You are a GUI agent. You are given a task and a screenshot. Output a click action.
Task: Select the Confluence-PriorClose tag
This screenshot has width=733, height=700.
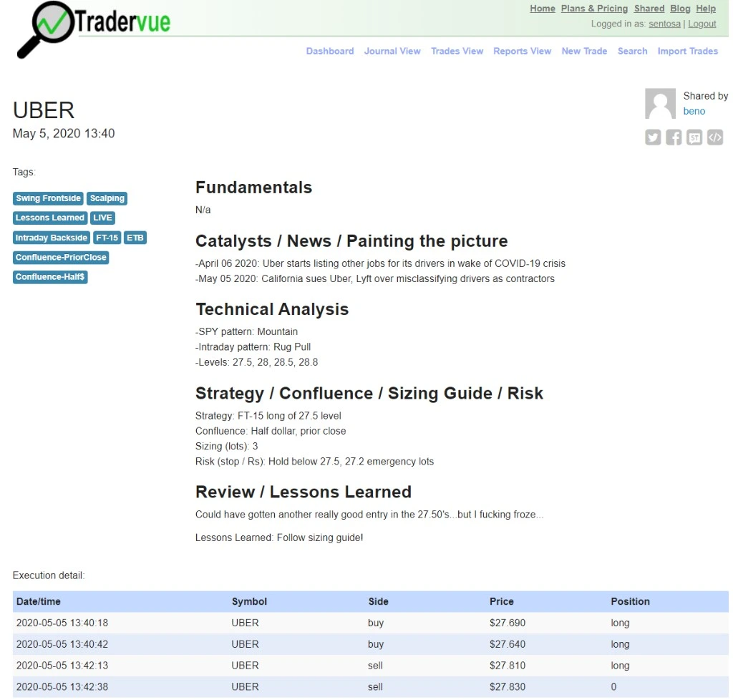click(61, 258)
